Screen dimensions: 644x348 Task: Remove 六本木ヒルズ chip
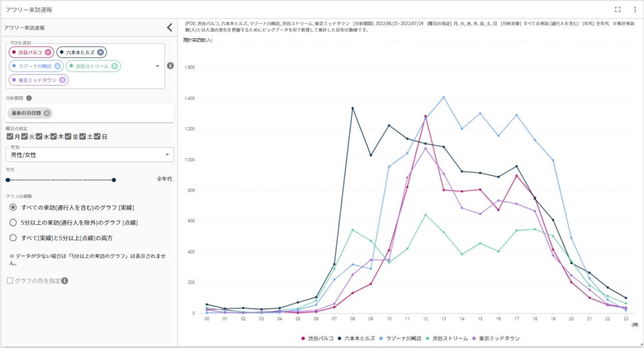tap(100, 52)
